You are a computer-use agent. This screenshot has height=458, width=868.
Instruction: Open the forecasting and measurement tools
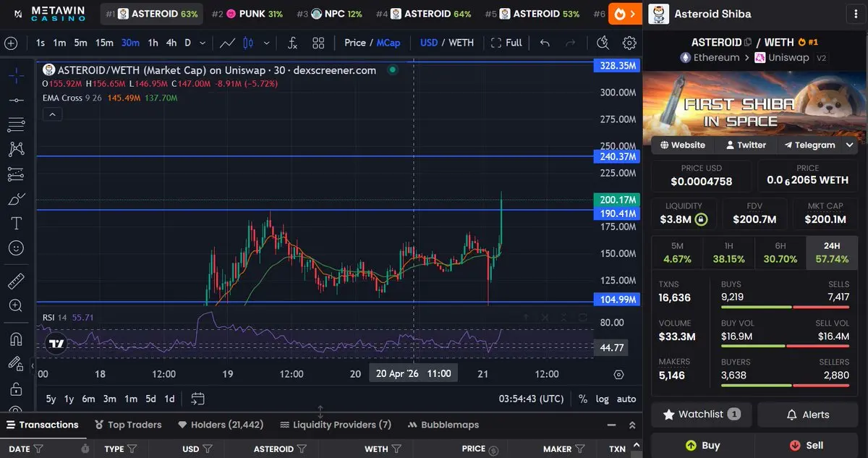tap(16, 174)
